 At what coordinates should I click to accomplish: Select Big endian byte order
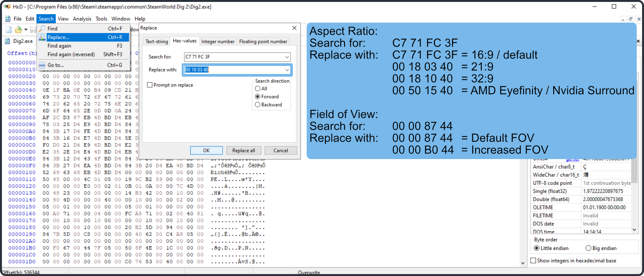pos(588,248)
